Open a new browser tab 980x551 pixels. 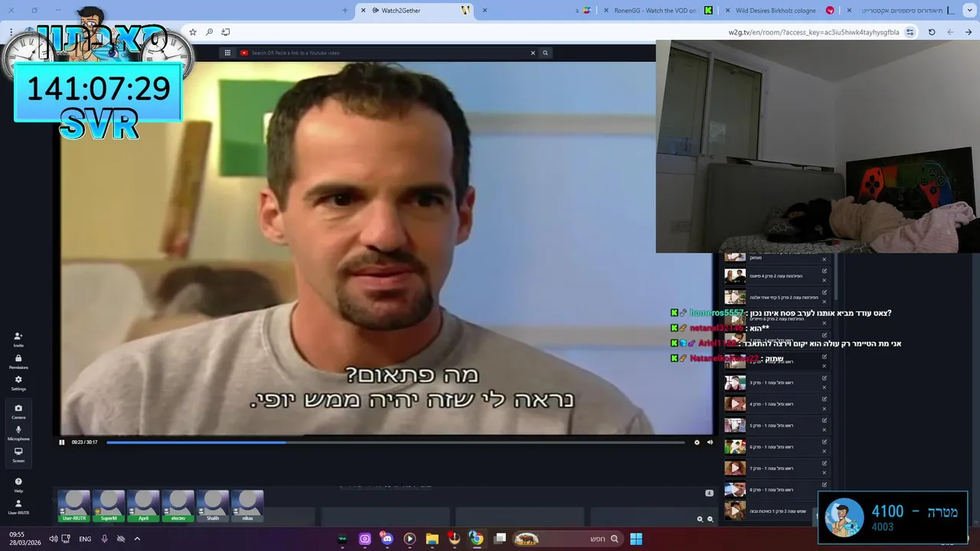coord(345,10)
